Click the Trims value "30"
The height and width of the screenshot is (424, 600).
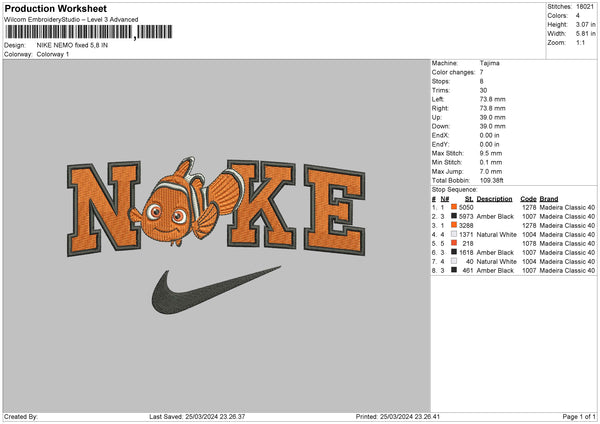click(483, 90)
